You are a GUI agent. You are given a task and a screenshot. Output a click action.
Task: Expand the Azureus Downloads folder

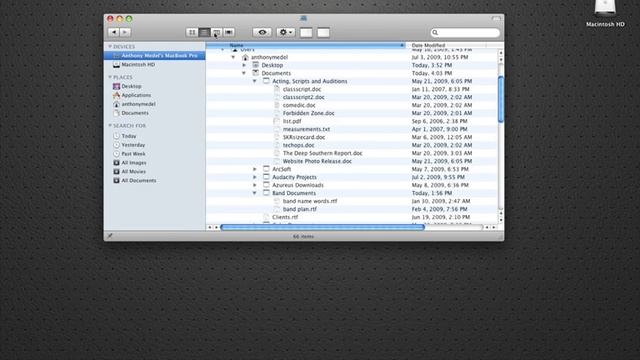[255, 185]
